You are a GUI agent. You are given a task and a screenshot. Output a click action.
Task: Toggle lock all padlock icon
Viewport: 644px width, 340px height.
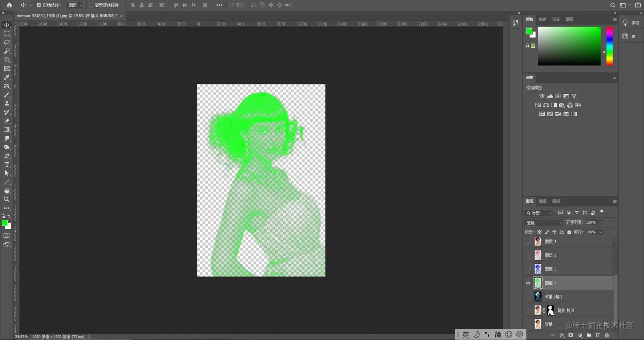pyautogui.click(x=569, y=232)
